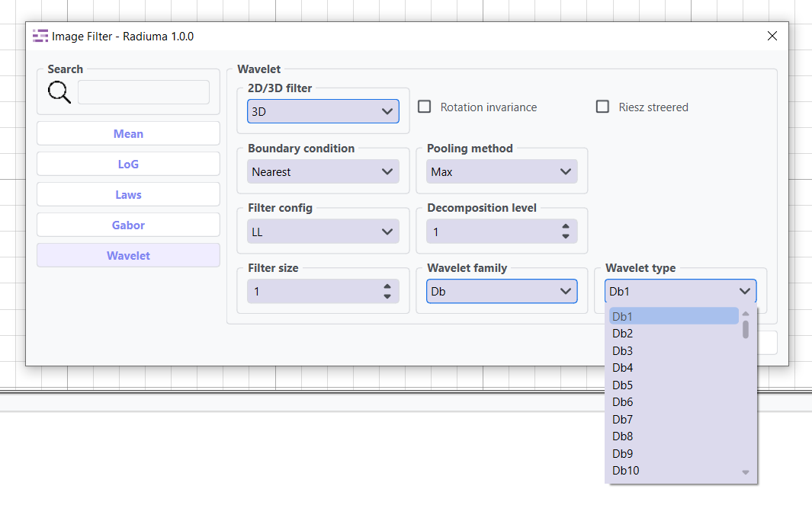The width and height of the screenshot is (812, 505).
Task: Decrease Filter size with down arrow
Action: [x=387, y=296]
